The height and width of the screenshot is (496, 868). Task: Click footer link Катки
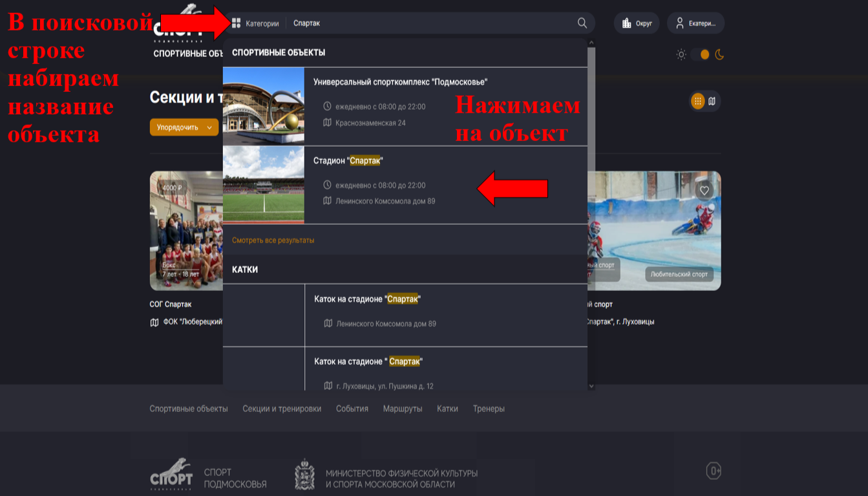447,409
